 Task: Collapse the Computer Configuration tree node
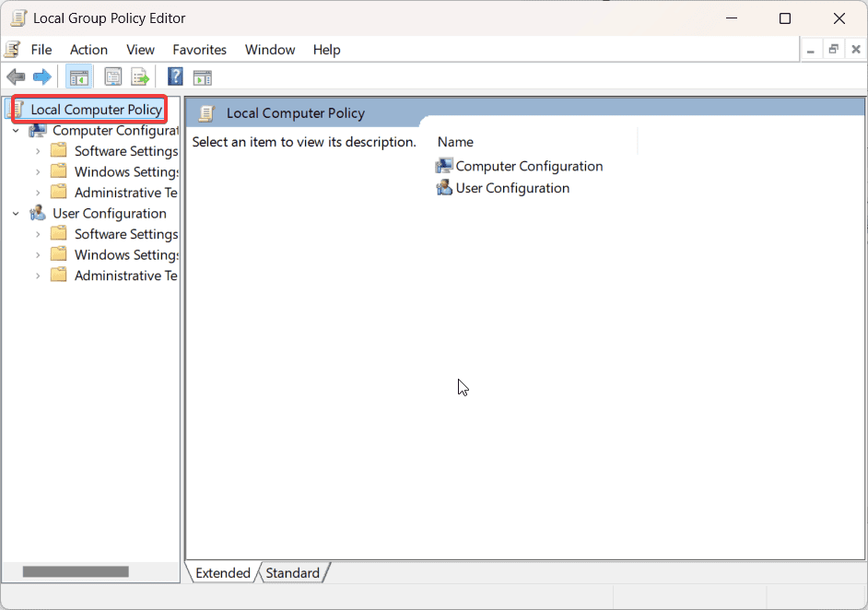pyautogui.click(x=16, y=131)
